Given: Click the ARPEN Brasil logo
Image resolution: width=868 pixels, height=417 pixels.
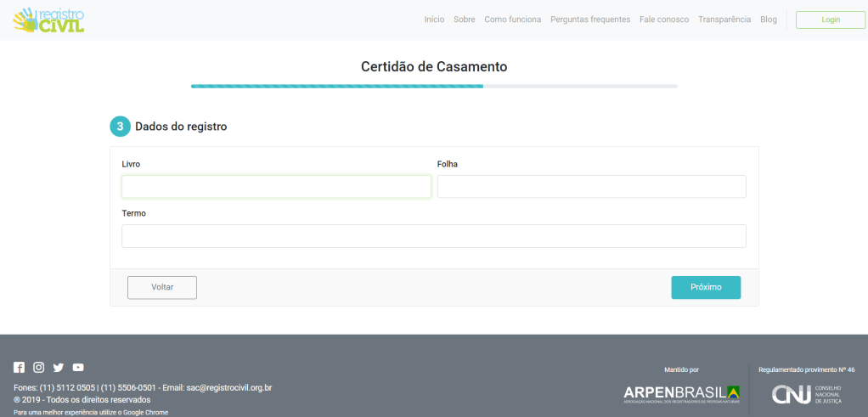Looking at the screenshot, I should coord(681,394).
